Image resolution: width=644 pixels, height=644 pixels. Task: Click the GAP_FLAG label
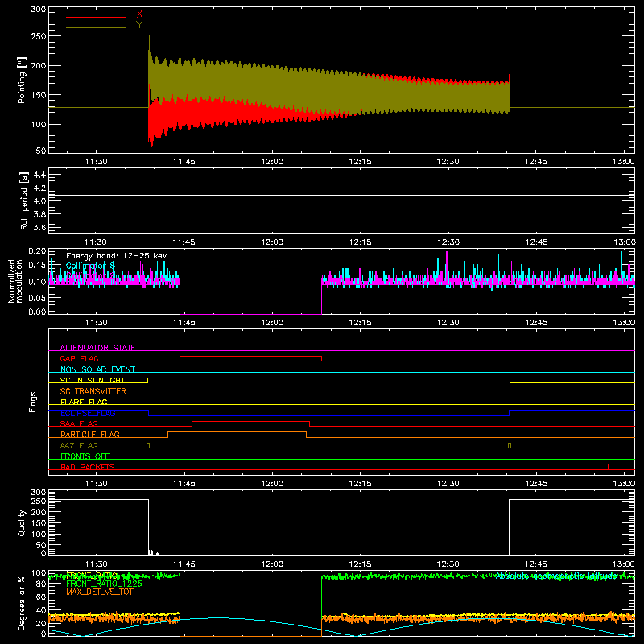tap(79, 358)
